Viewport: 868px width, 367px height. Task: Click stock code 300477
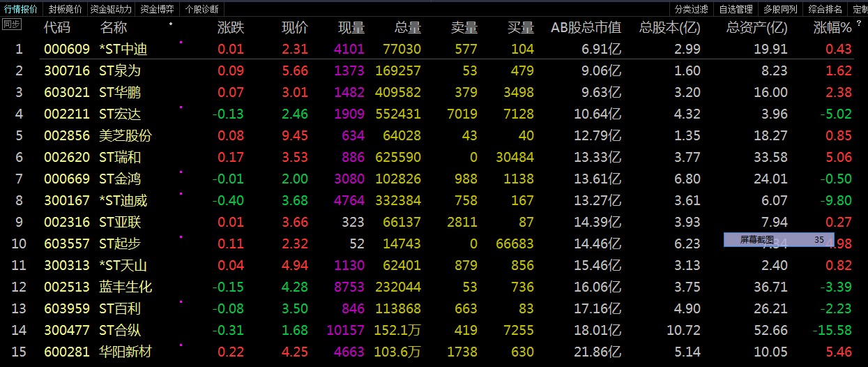(x=67, y=331)
